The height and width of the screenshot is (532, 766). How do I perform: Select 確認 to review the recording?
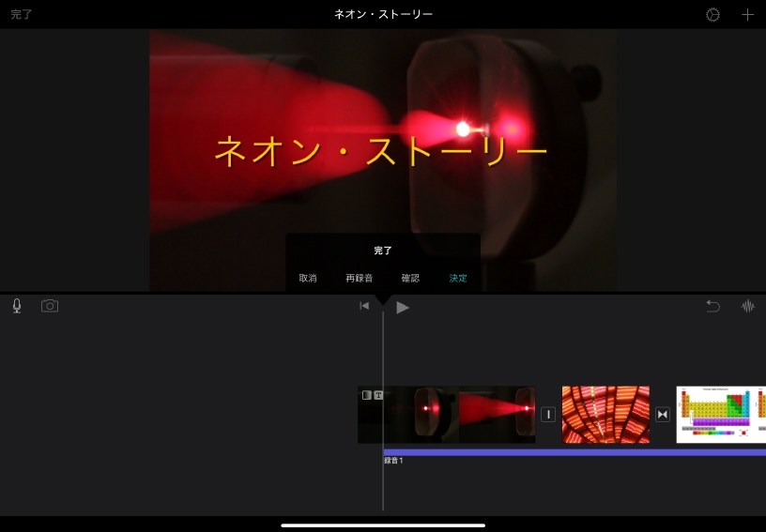[410, 278]
